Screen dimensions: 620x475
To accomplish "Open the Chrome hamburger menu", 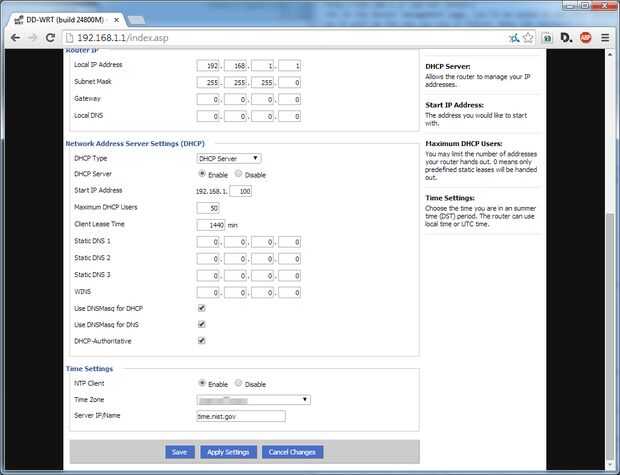I will [605, 38].
